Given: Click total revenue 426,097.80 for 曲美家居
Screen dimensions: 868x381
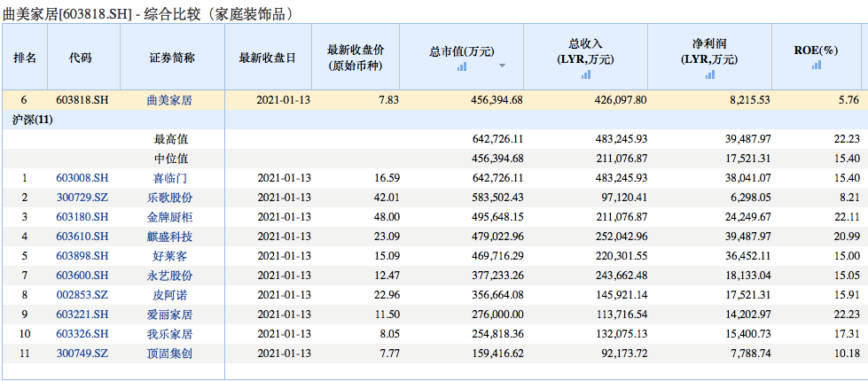Looking at the screenshot, I should (620, 100).
